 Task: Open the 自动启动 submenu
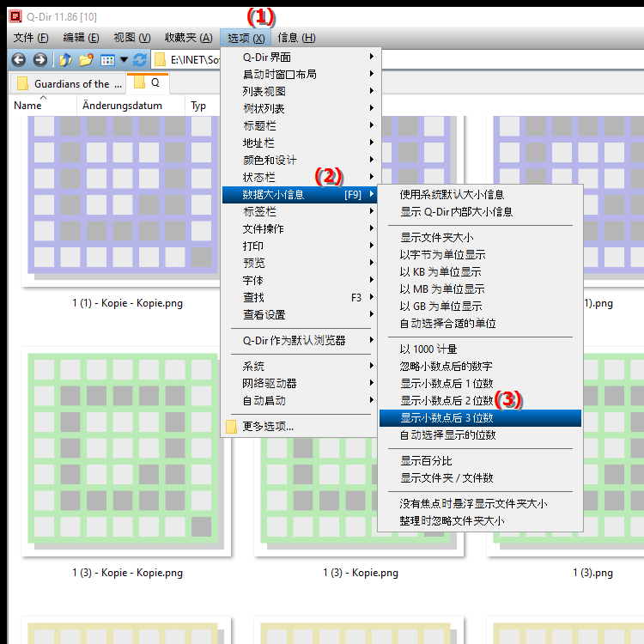[x=301, y=401]
